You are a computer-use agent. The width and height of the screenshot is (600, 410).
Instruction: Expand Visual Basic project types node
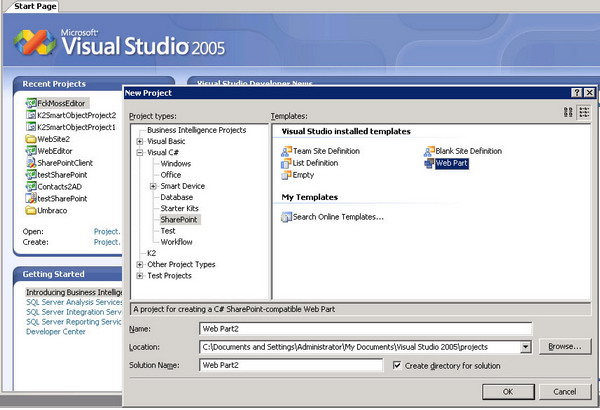(140, 141)
